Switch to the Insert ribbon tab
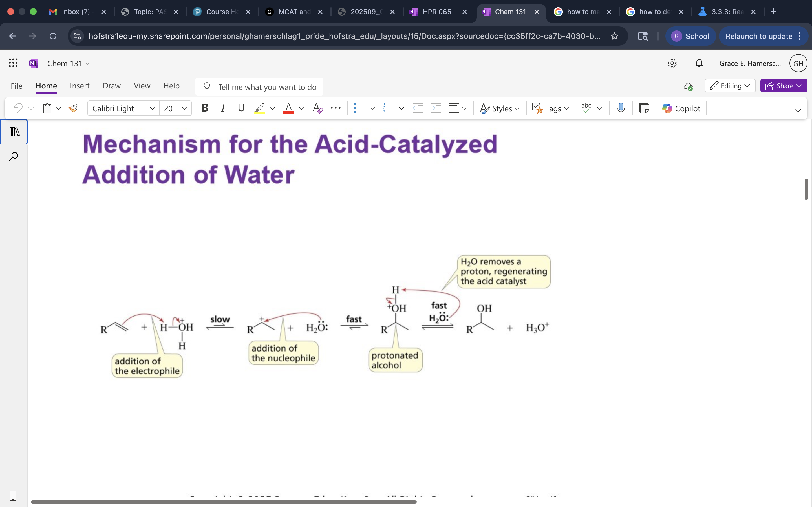Screen dimensions: 812x507 [80, 86]
